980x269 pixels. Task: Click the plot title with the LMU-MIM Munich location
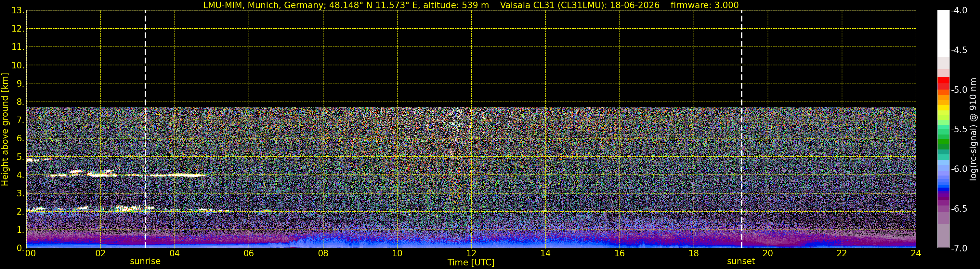(x=346, y=5)
